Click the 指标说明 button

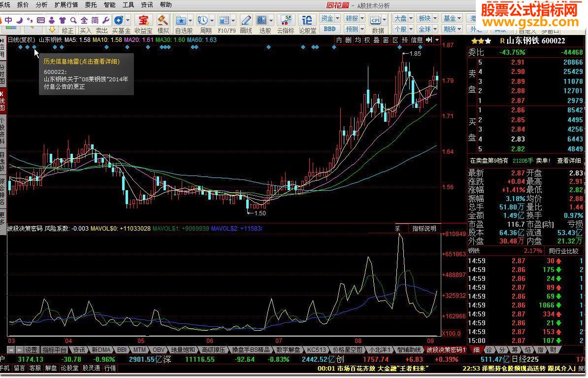click(424, 229)
